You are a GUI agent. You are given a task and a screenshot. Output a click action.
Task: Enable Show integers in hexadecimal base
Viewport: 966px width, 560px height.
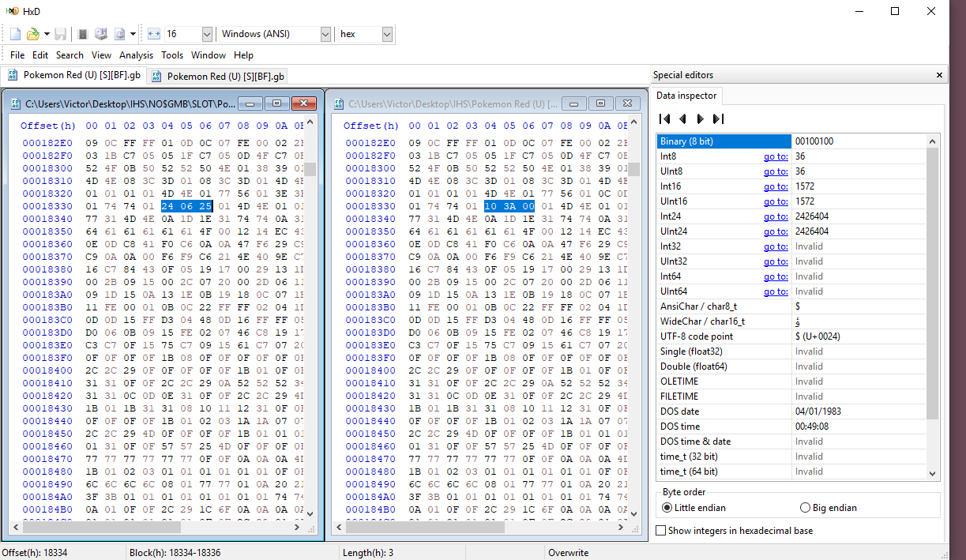(x=735, y=531)
